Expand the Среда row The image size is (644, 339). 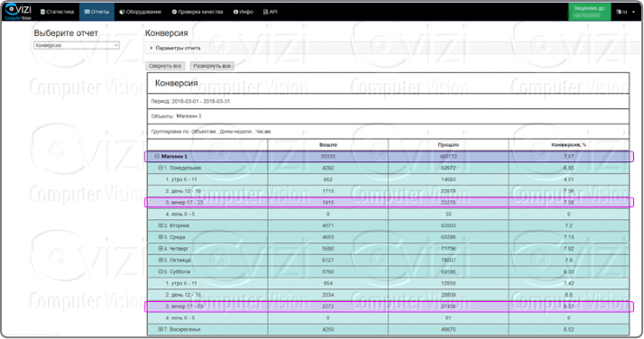tap(161, 237)
